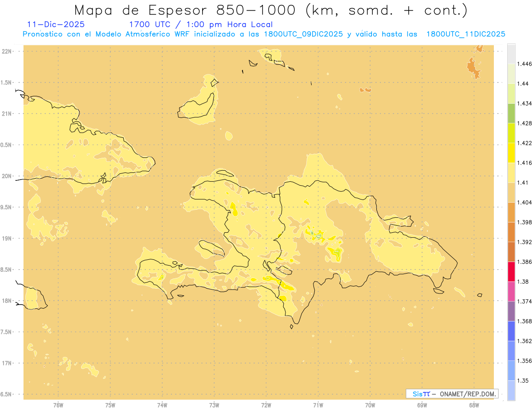Click the 1.392 value on the color scale
This screenshot has width=532, height=411.
pos(525,242)
